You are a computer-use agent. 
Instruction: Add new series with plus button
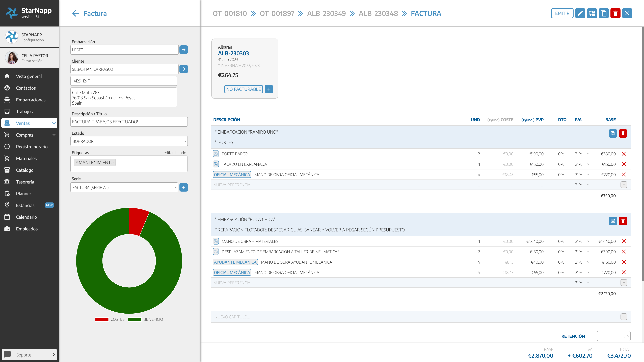tap(183, 187)
